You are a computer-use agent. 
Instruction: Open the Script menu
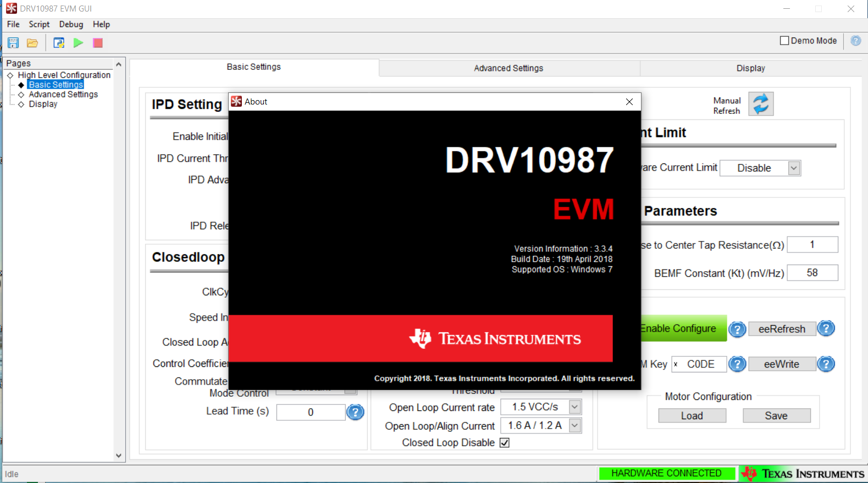click(39, 24)
